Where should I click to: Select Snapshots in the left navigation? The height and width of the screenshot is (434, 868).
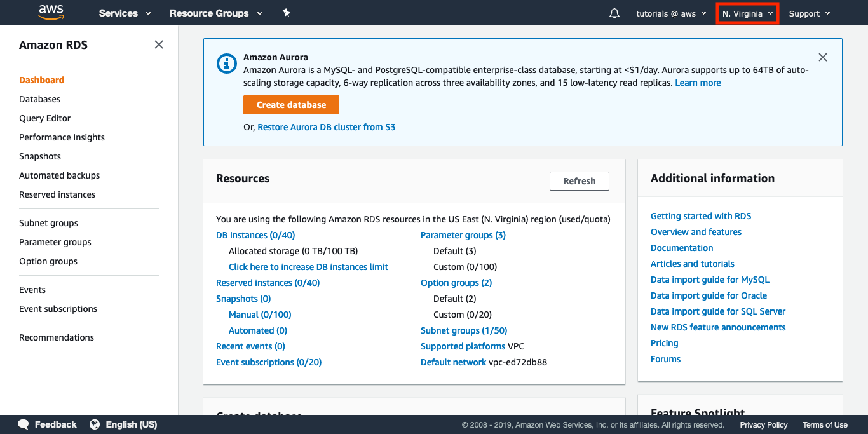tap(40, 156)
